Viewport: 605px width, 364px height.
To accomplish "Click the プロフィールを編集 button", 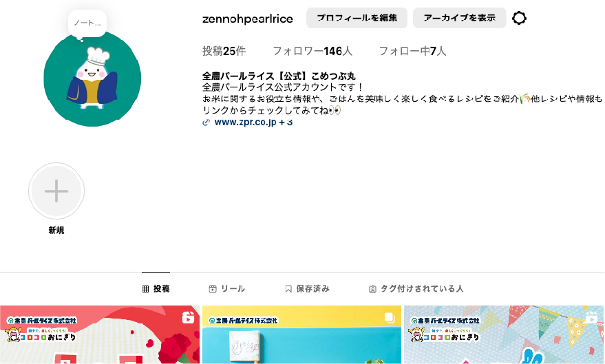I will point(357,18).
